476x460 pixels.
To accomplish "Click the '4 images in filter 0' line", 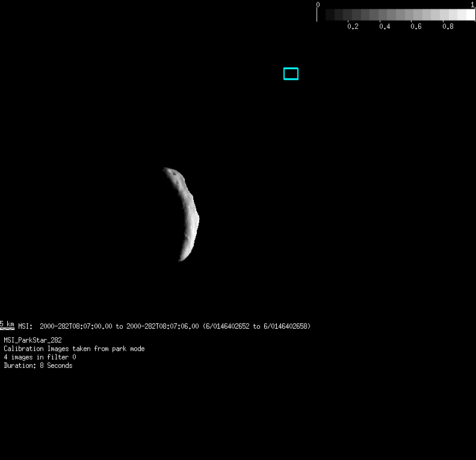I will pyautogui.click(x=40, y=357).
